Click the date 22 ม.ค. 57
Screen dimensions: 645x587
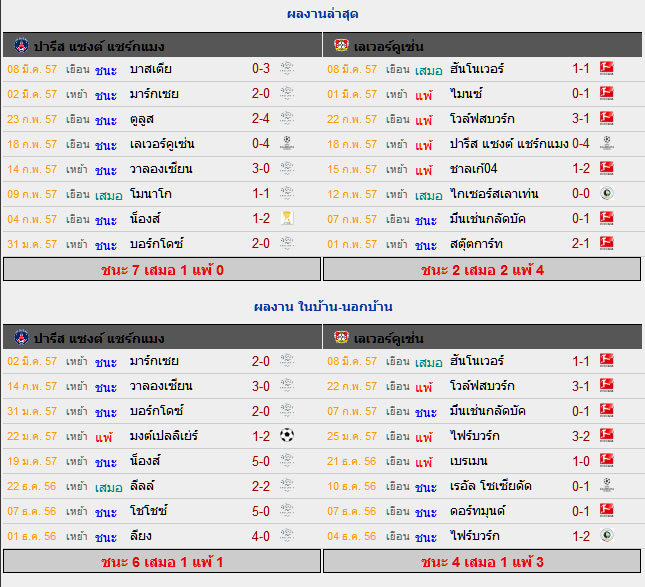(32, 436)
